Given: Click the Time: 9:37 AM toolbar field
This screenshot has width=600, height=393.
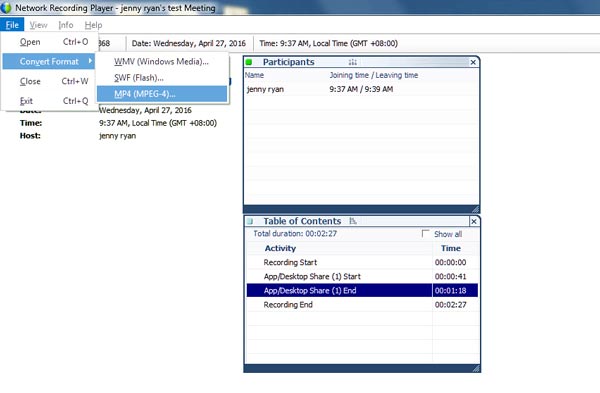Looking at the screenshot, I should [329, 43].
